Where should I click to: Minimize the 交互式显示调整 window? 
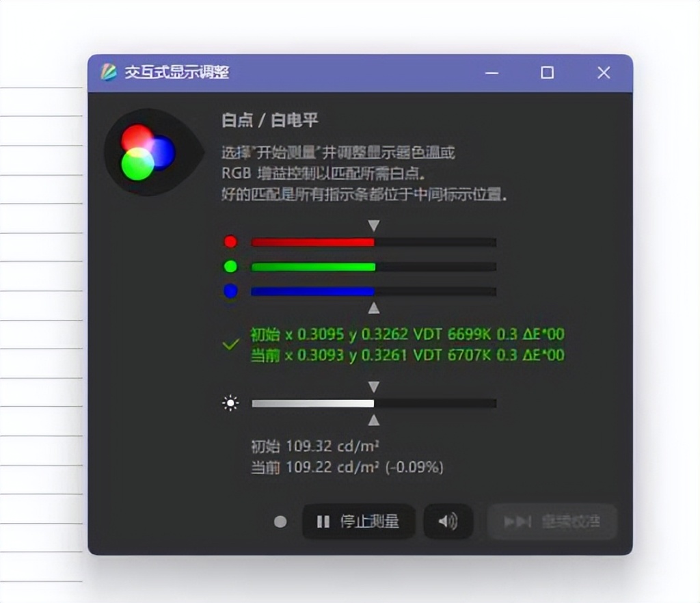tap(492, 72)
